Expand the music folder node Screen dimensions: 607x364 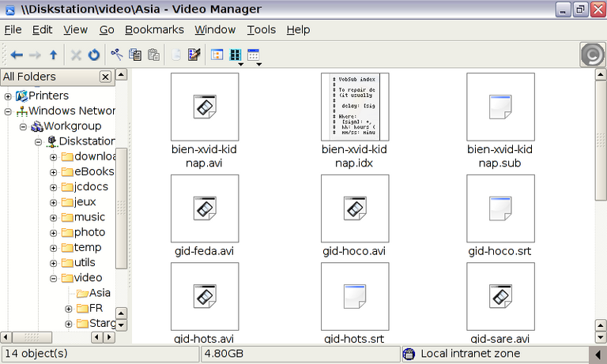click(54, 218)
